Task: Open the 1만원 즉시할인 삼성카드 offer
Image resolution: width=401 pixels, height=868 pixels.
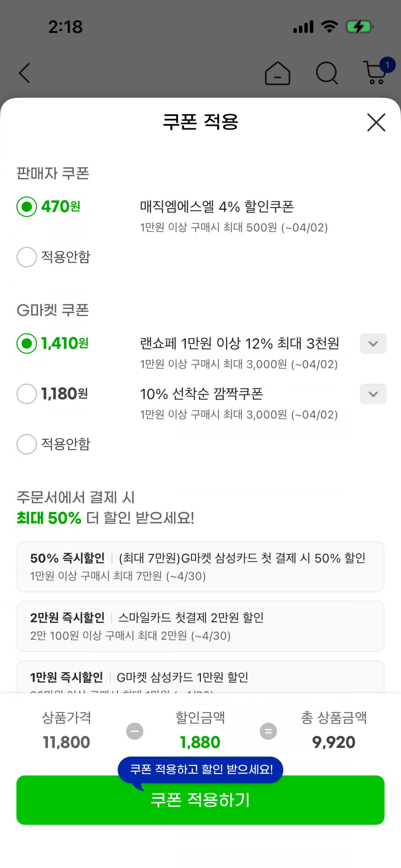Action: 200,678
